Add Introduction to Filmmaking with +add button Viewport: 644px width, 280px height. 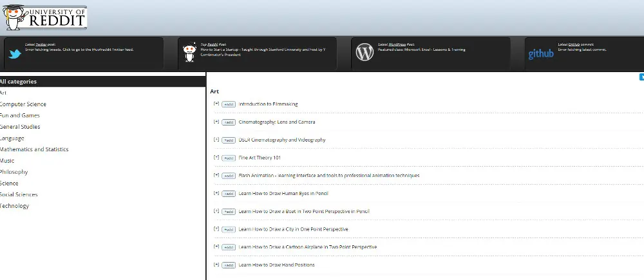229,104
